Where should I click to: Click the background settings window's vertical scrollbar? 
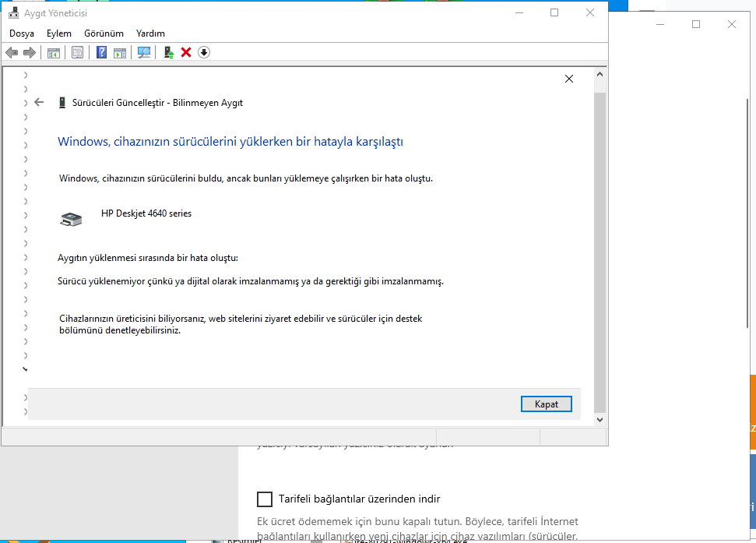[747, 213]
